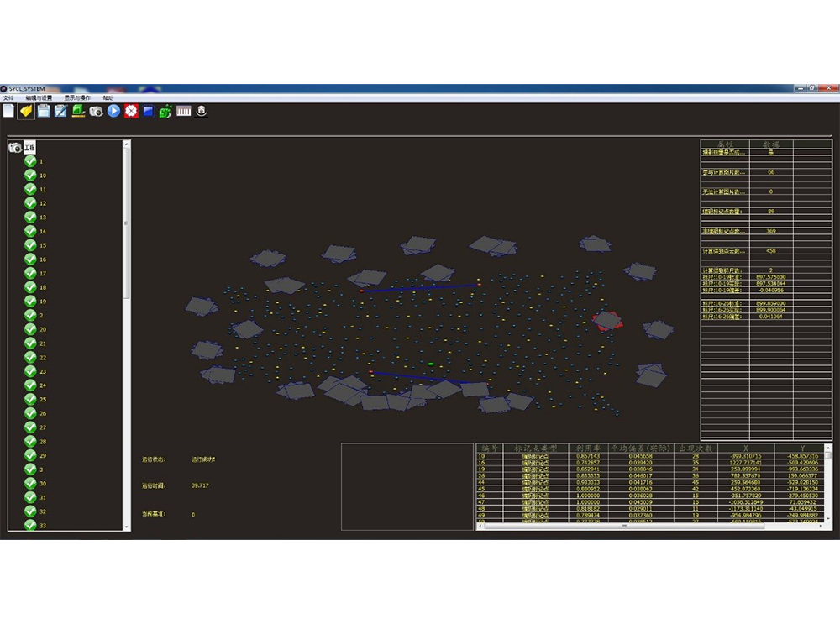Click the image tree's vertical scrollbar
This screenshot has height=624, width=840.
point(127,223)
